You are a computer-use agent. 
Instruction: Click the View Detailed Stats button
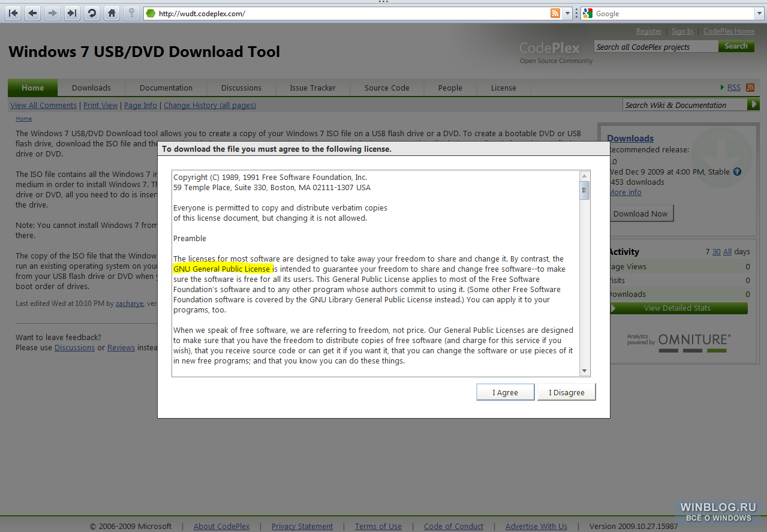coord(677,308)
